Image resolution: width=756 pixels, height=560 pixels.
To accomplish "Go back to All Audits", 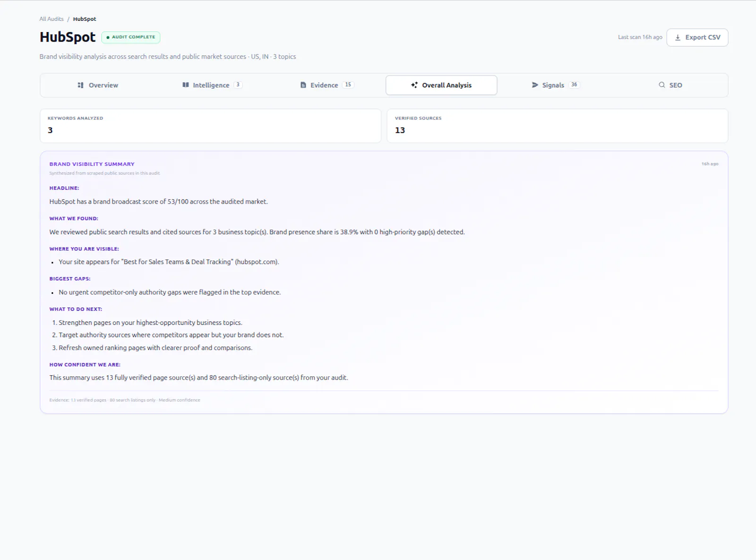I will coord(52,19).
